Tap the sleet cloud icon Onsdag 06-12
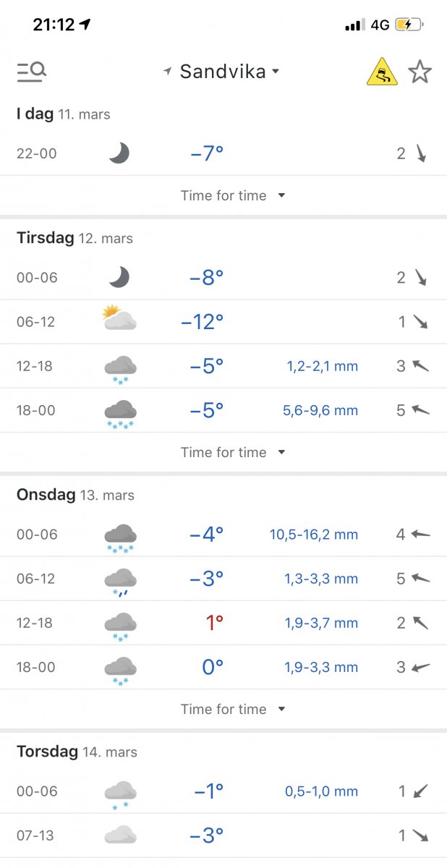Screen dimensions: 447x868 (x=120, y=582)
